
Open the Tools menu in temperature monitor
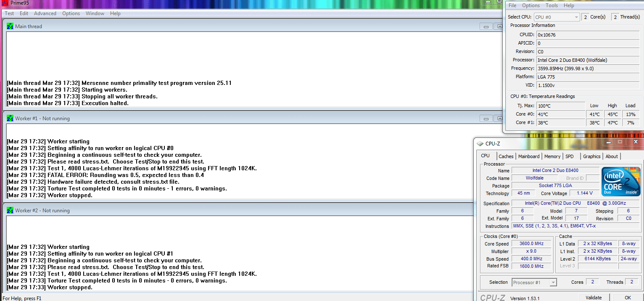552,5
